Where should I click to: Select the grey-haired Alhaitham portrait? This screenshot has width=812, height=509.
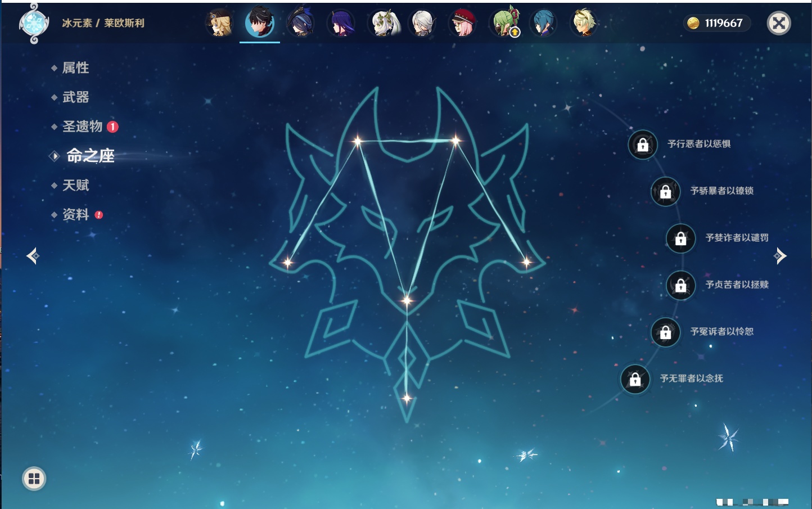tap(422, 23)
